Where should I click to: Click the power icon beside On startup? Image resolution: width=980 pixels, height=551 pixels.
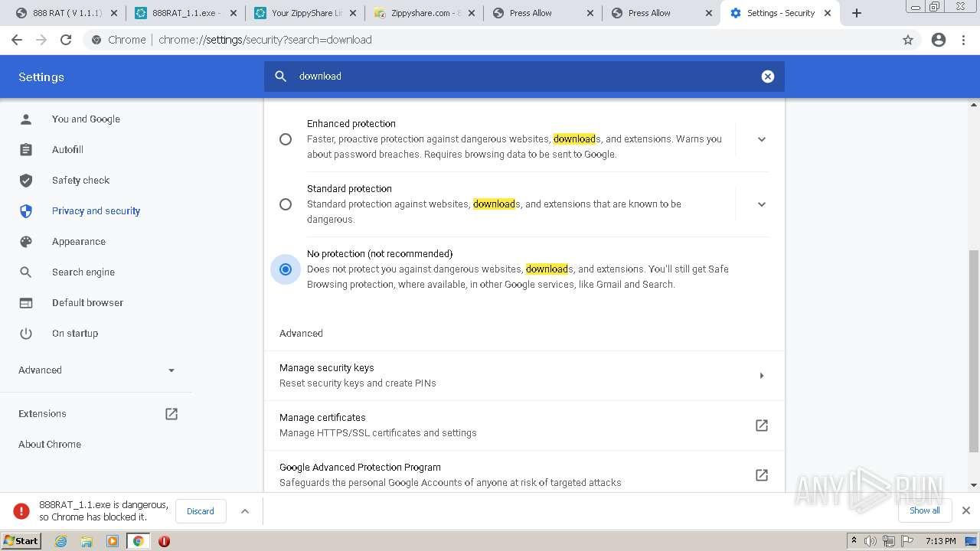coord(26,334)
